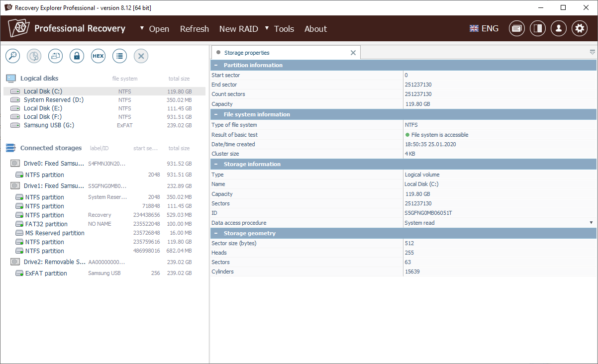Select the disk scan search tool
Viewport: 598px width, 364px height.
12,56
